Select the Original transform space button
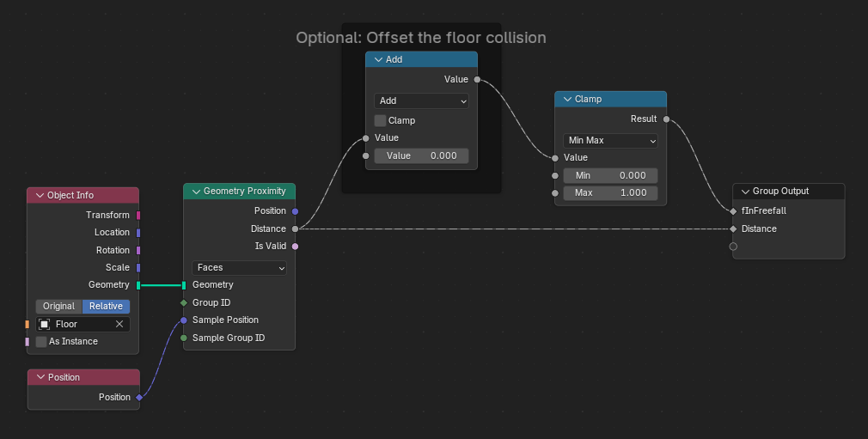868x439 pixels. pos(59,307)
